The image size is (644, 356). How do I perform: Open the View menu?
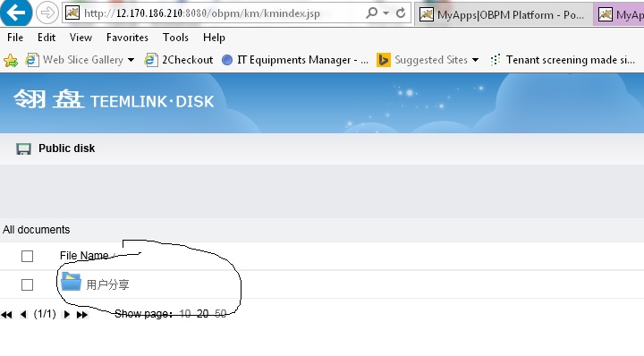(80, 38)
